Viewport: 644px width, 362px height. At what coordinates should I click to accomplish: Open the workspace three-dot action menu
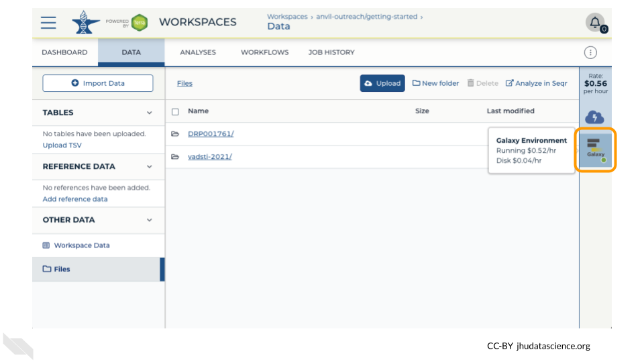tap(590, 52)
